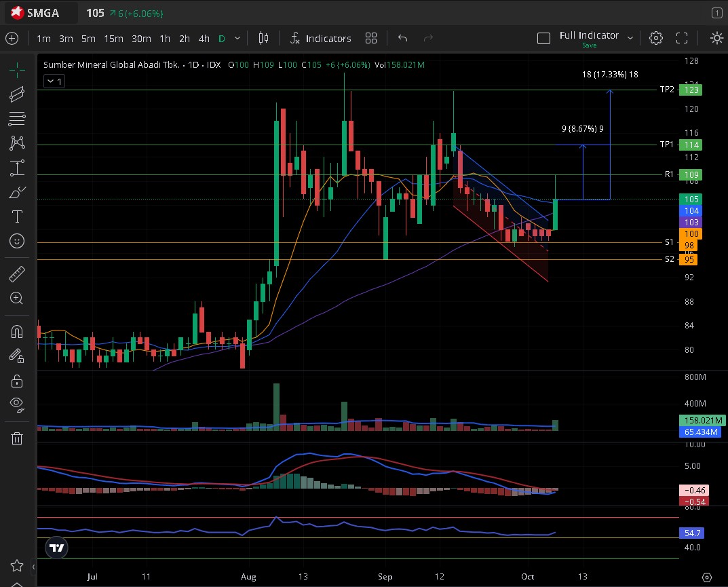Open the emoji stickers tool

point(17,241)
